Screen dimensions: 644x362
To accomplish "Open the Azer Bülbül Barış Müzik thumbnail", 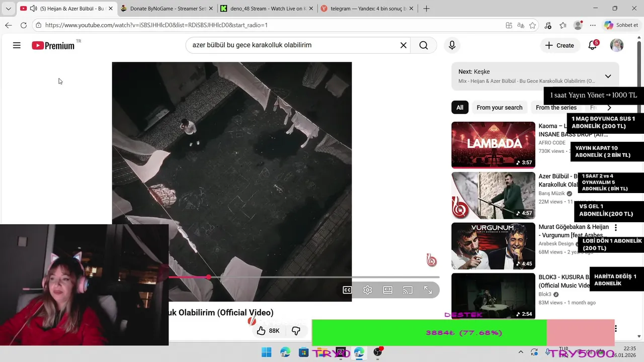I will pyautogui.click(x=493, y=195).
